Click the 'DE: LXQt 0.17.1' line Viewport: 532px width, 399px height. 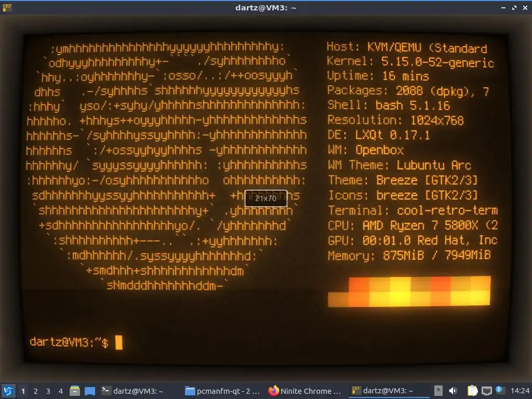(x=379, y=135)
